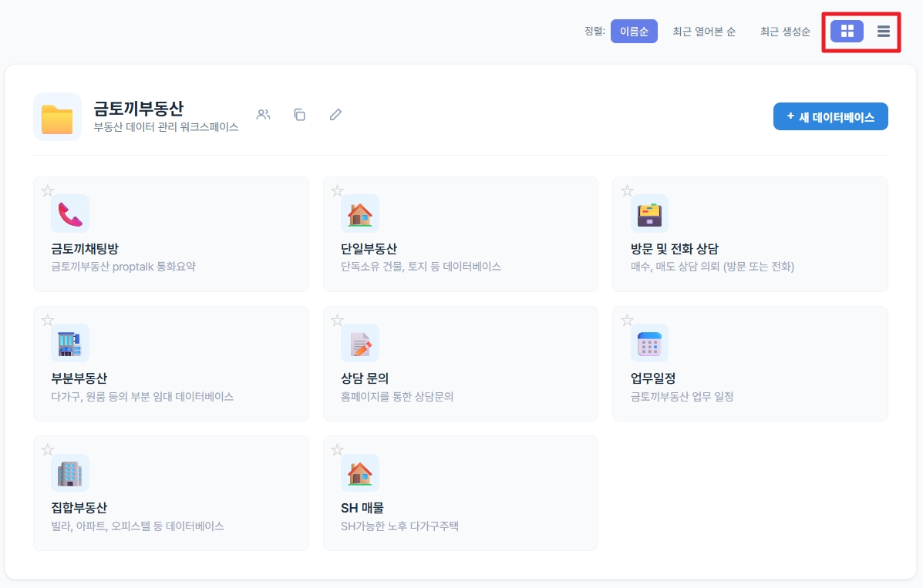Click the office building icon of 집합부동산
The width and height of the screenshot is (923, 588).
tap(70, 472)
